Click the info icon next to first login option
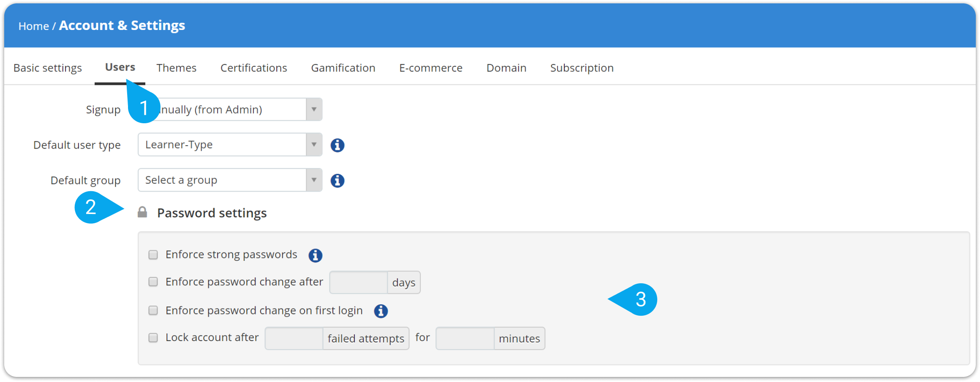Screen dimensions: 980x382 (380, 311)
